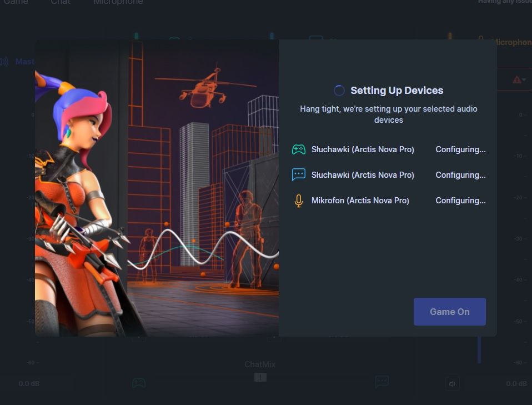Open the Microphone tab in background window
The image size is (532, 405).
[x=118, y=2]
